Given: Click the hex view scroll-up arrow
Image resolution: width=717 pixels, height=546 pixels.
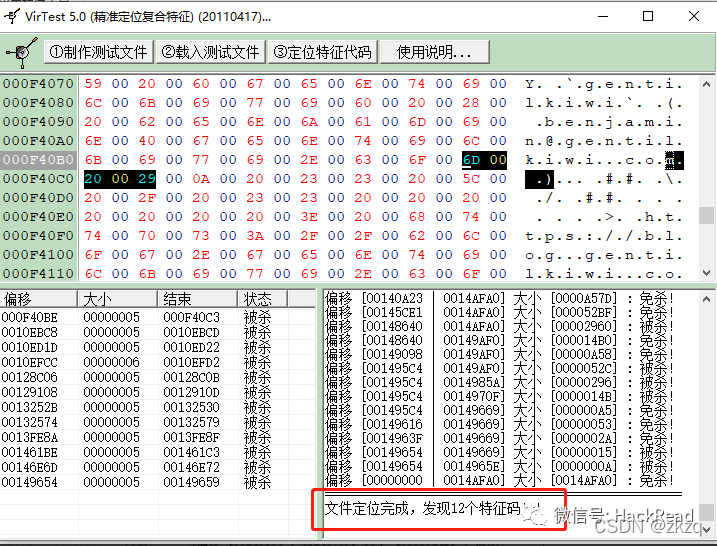Looking at the screenshot, I should coord(706,84).
